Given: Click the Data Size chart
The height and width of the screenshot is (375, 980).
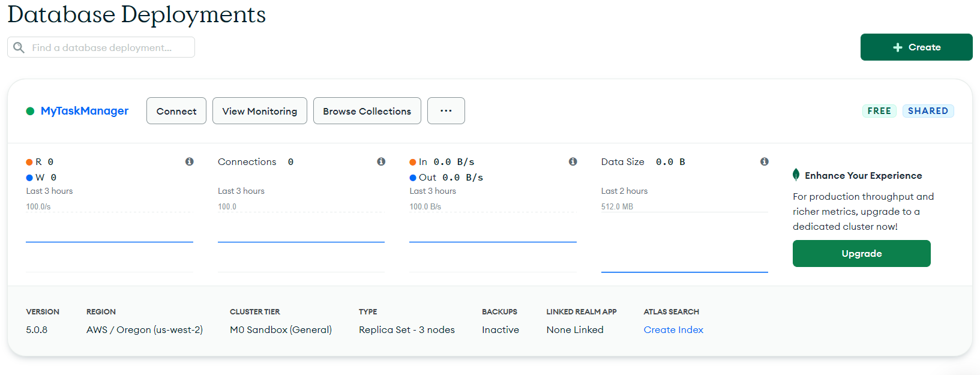Looking at the screenshot, I should (685, 242).
